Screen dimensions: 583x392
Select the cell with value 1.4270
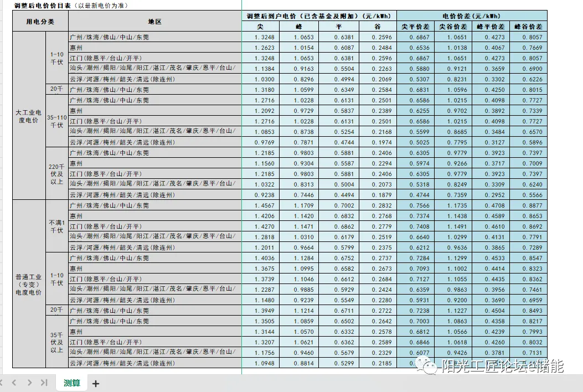260,226
